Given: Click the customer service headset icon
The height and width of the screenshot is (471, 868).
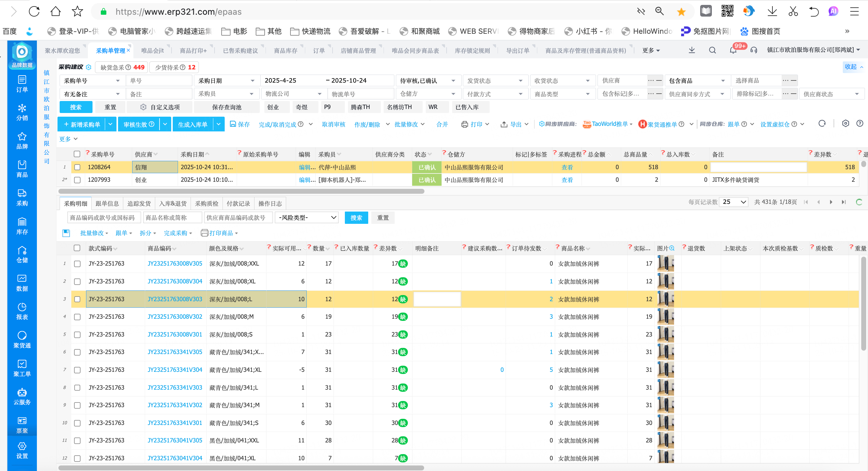Looking at the screenshot, I should [754, 50].
